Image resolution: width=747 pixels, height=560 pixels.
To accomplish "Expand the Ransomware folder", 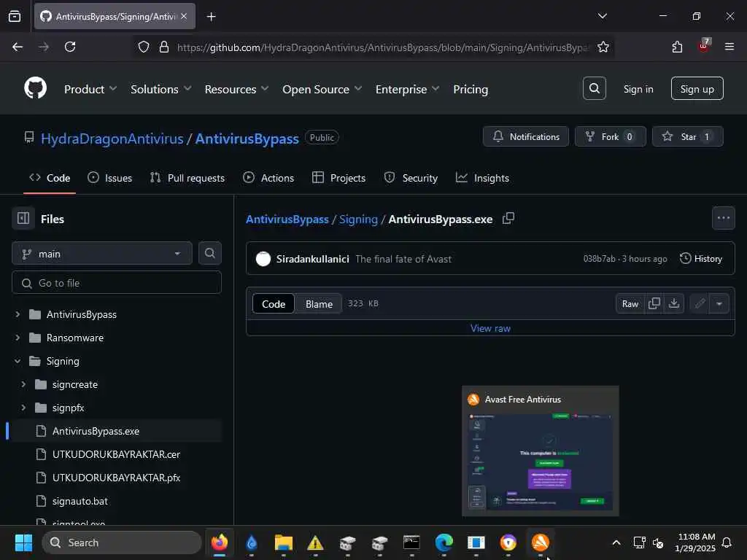I will tap(18, 338).
